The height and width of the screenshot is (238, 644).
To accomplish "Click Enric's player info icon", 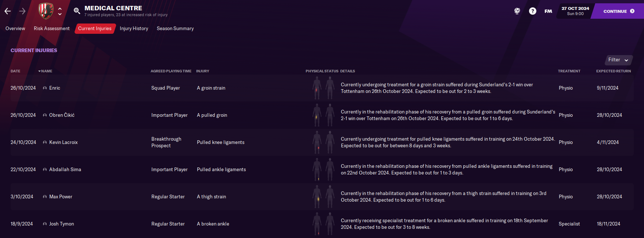I will [45, 88].
